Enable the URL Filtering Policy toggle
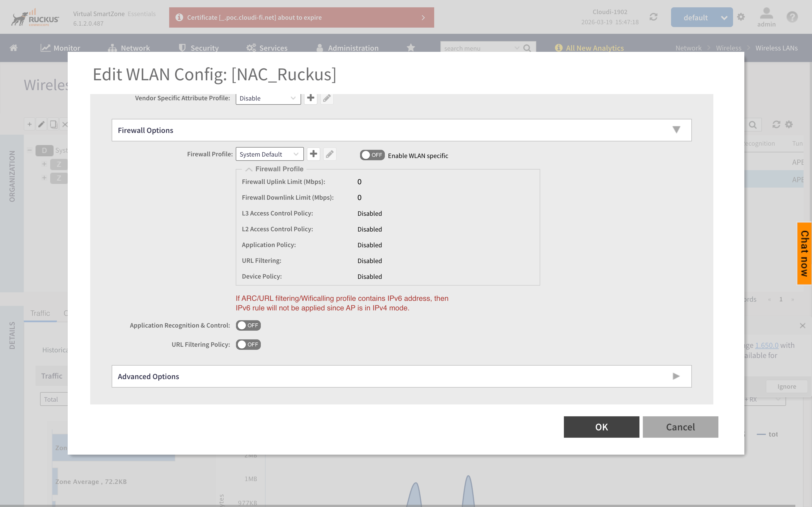The width and height of the screenshot is (812, 507). click(x=248, y=344)
